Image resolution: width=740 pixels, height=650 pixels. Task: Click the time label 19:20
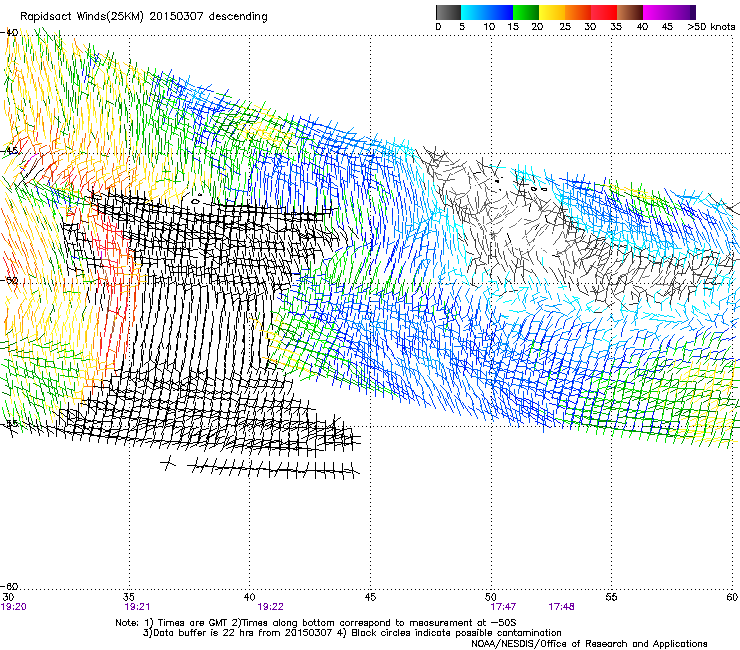pyautogui.click(x=14, y=607)
